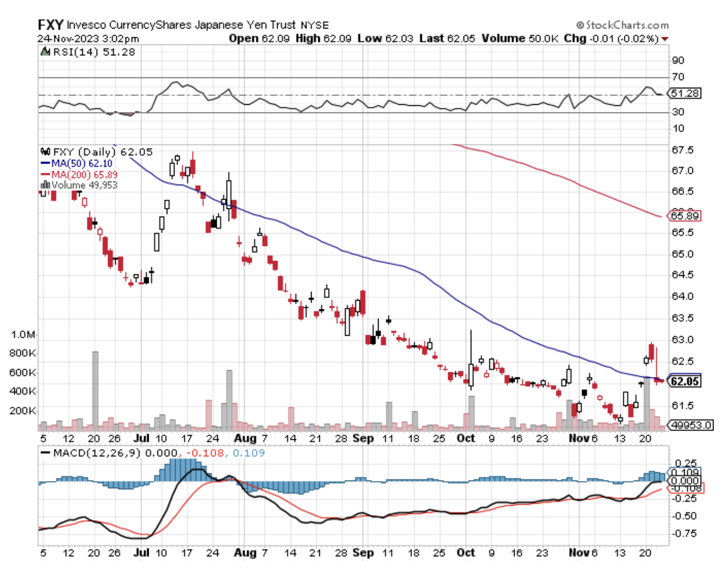Click the Last 62.05 value in the header
This screenshot has width=722, height=588.
tap(447, 38)
